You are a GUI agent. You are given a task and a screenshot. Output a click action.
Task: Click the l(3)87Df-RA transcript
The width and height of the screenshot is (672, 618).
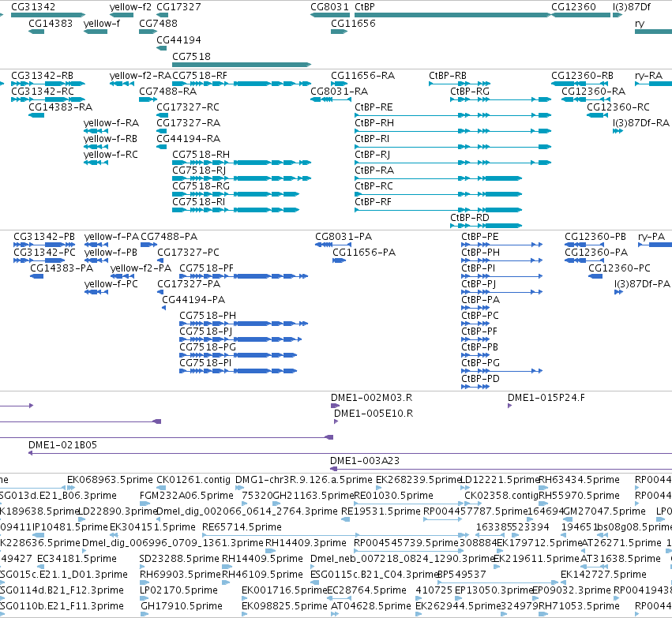[618, 131]
